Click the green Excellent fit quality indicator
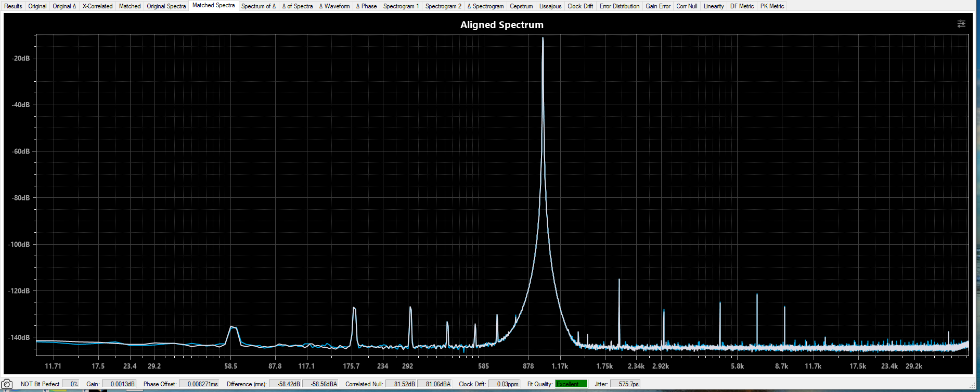 click(571, 384)
